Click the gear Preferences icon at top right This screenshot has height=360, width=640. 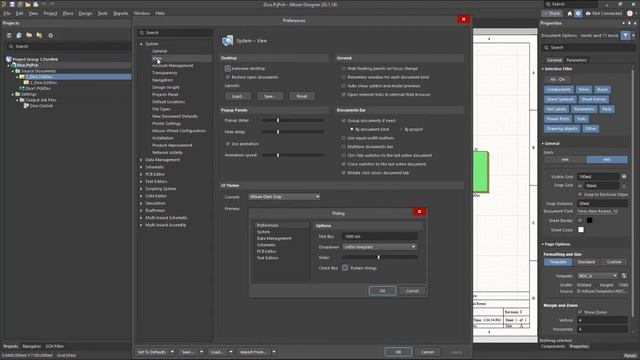pyautogui.click(x=578, y=13)
